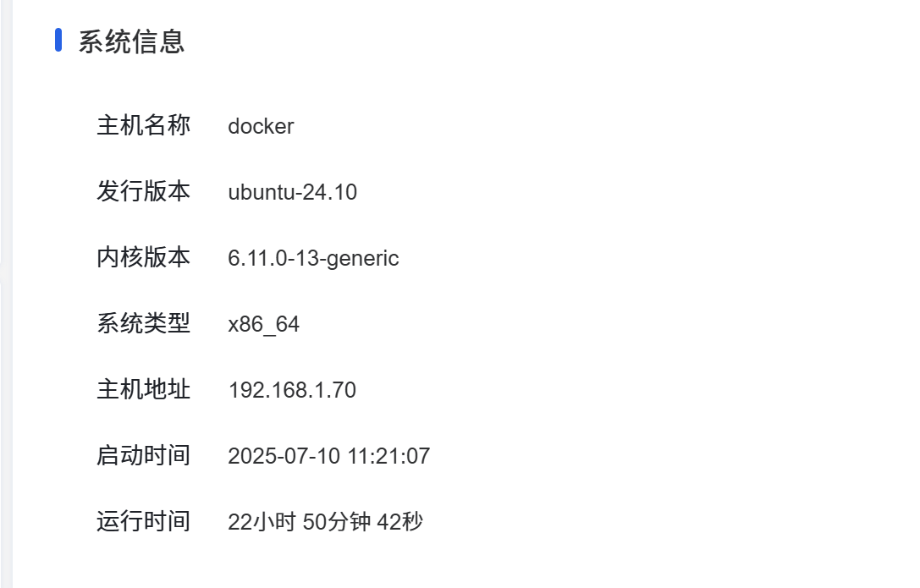
Task: Toggle the sidebar collapse handle on left edge
Action: (3, 272)
